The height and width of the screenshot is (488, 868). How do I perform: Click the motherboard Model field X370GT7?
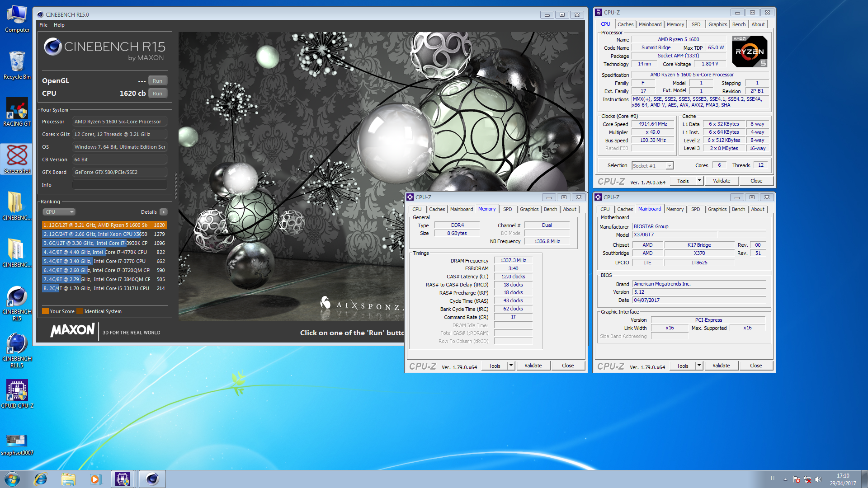[675, 235]
